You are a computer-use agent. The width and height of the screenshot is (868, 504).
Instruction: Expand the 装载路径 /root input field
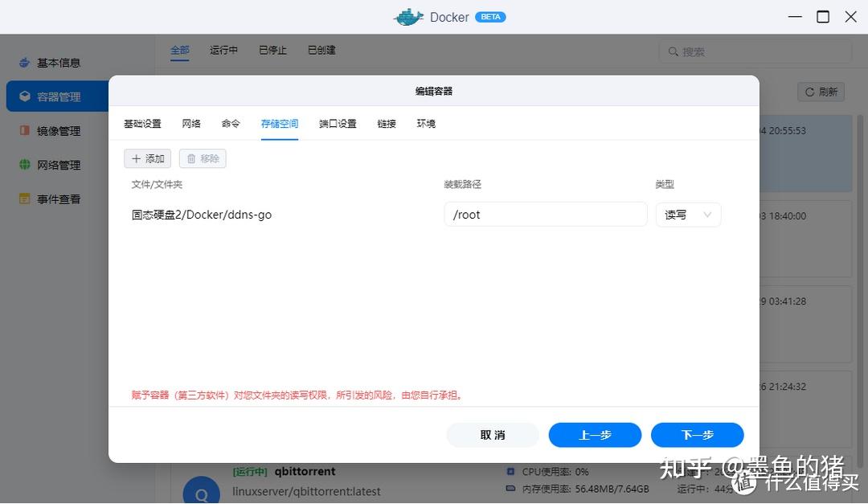[545, 214]
